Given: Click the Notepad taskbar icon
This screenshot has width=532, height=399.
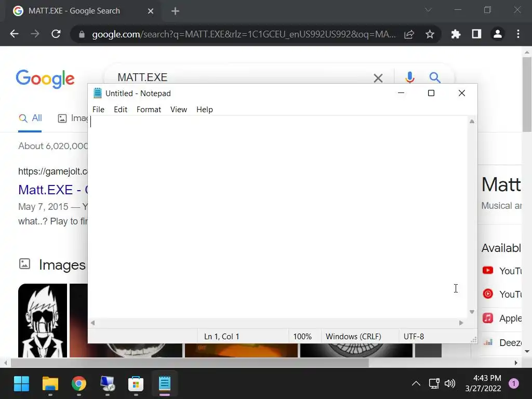Looking at the screenshot, I should [x=165, y=384].
